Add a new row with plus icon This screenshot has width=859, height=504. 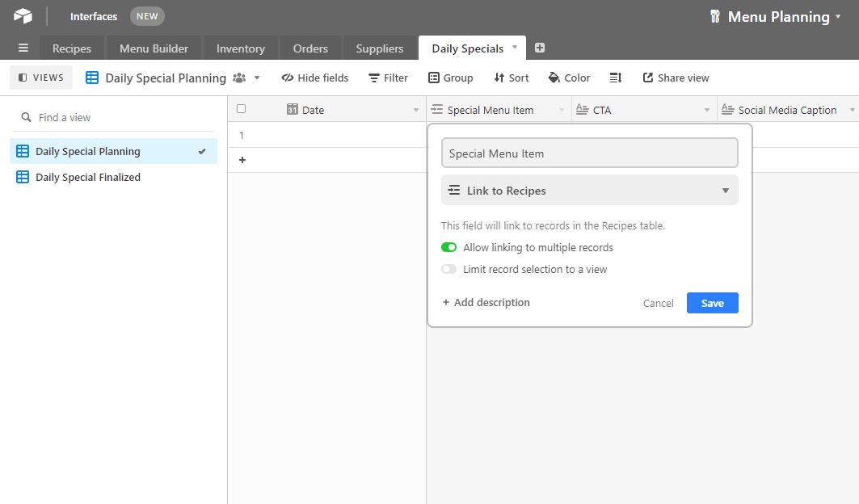pyautogui.click(x=242, y=160)
